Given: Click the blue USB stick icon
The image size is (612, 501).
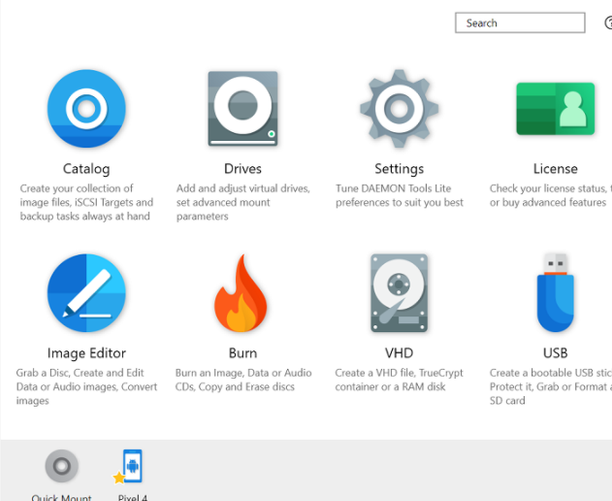Looking at the screenshot, I should click(x=555, y=292).
